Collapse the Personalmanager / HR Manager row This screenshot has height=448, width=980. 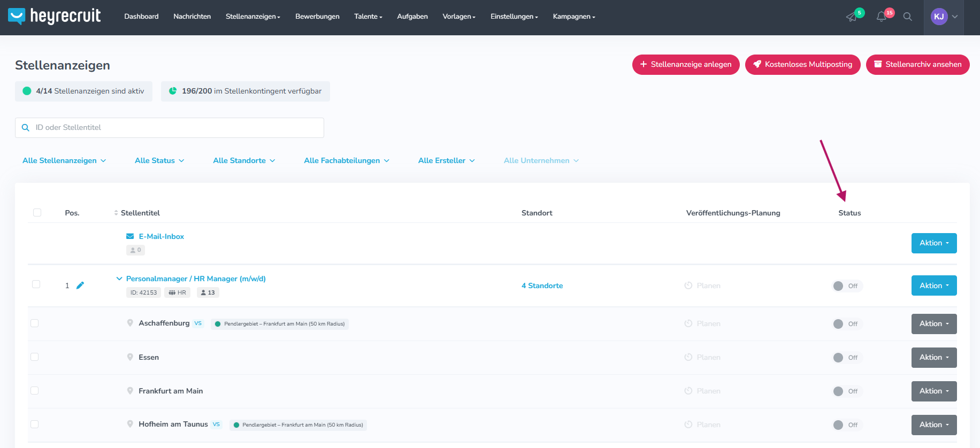(119, 279)
